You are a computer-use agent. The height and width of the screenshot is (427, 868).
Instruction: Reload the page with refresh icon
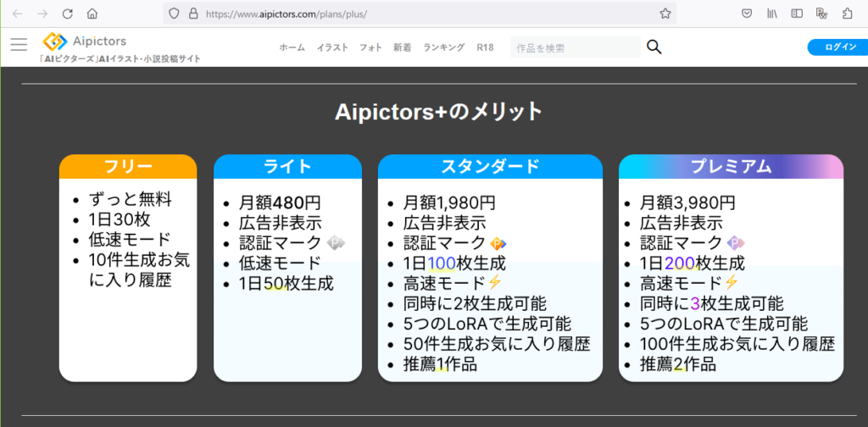pos(68,14)
